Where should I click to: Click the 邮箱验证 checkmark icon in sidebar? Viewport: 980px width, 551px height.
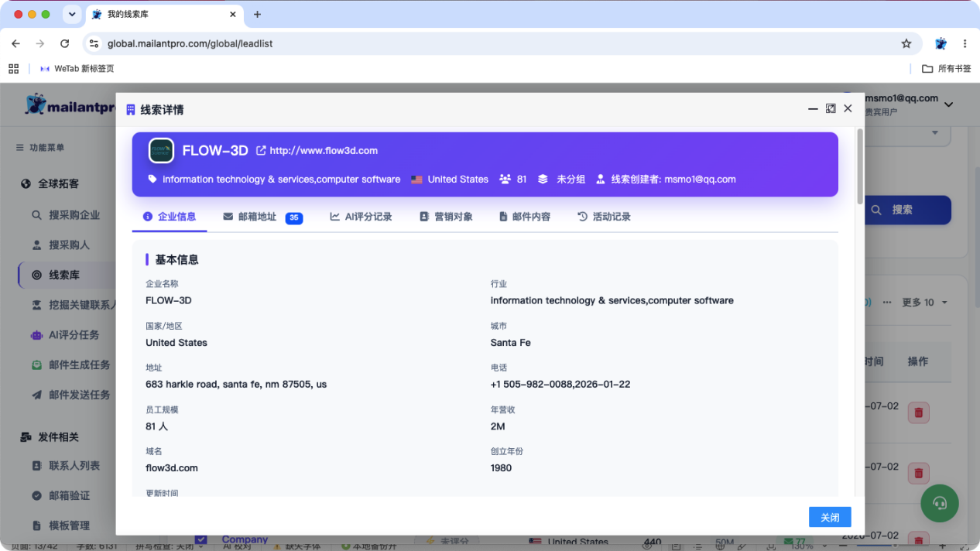(36, 496)
